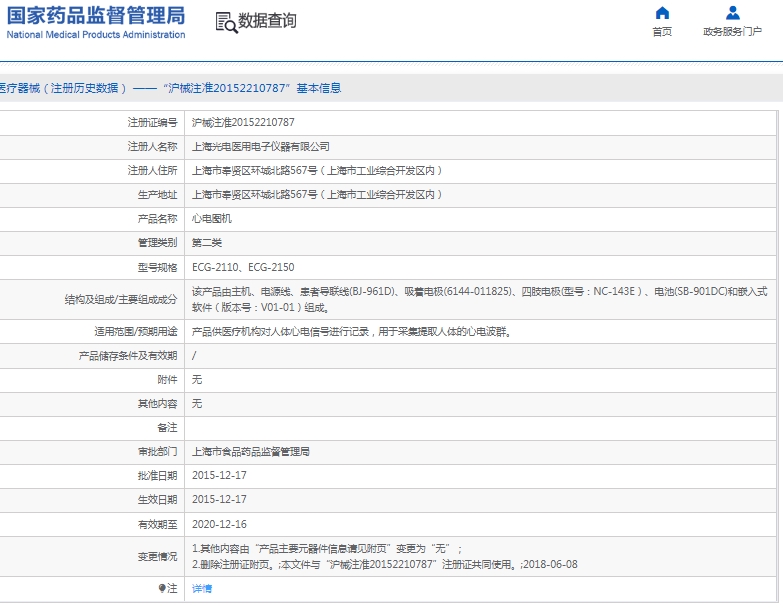The width and height of the screenshot is (783, 609).
Task: Click the 有效期至 row label
Action: (x=157, y=525)
